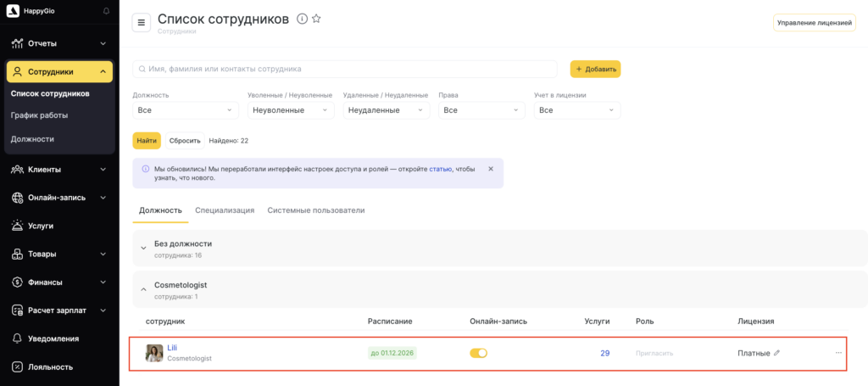Click the Управление лицензией button
This screenshot has width=868, height=386.
pyautogui.click(x=814, y=23)
